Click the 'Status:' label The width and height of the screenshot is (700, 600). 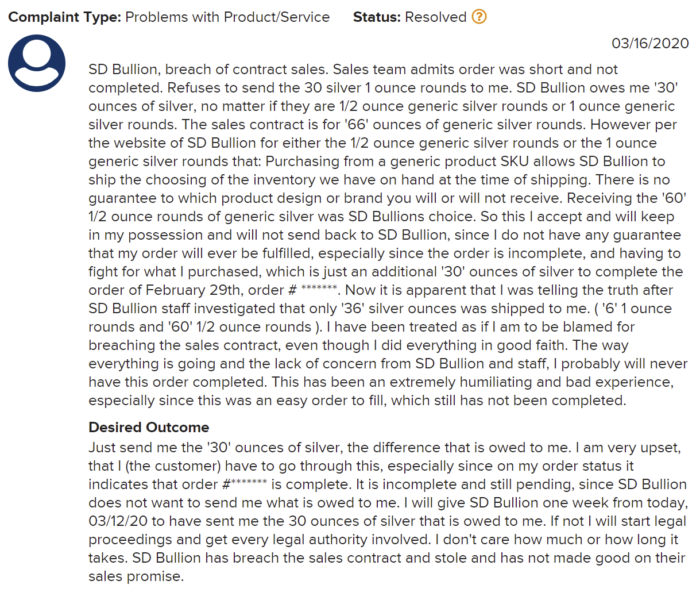[377, 17]
